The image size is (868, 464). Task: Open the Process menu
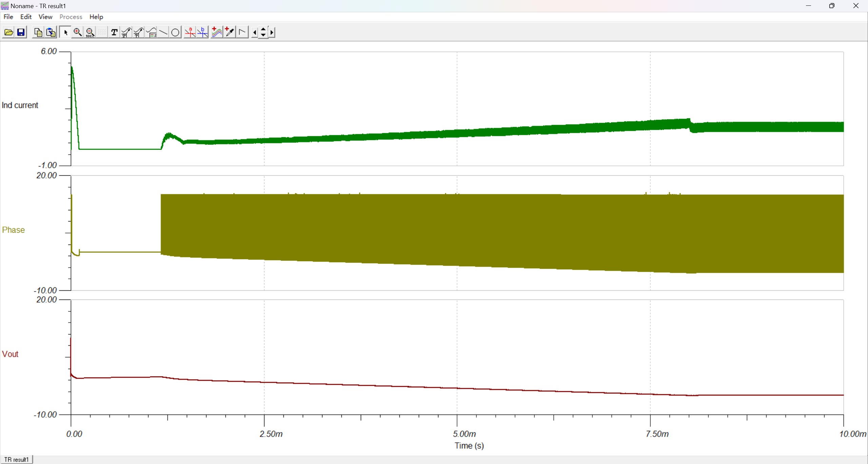click(71, 17)
